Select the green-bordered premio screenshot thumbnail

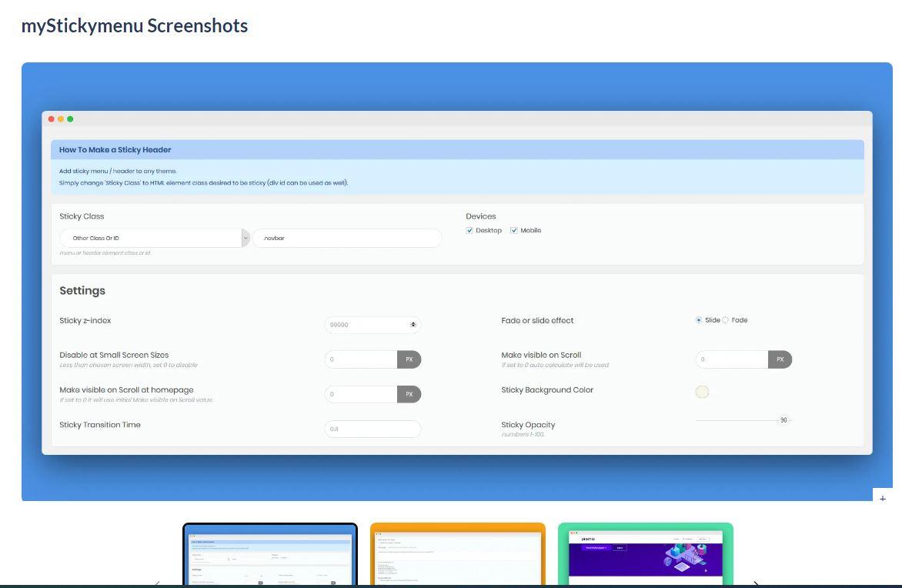click(x=646, y=554)
